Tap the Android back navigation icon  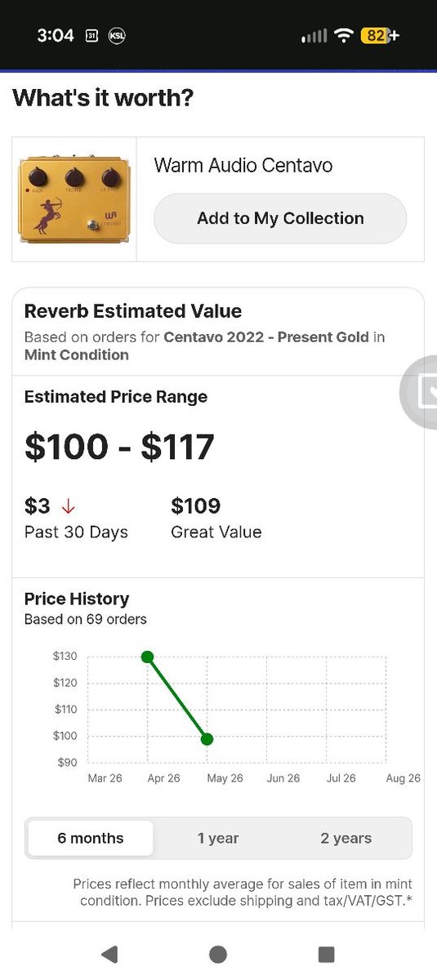pos(109,954)
